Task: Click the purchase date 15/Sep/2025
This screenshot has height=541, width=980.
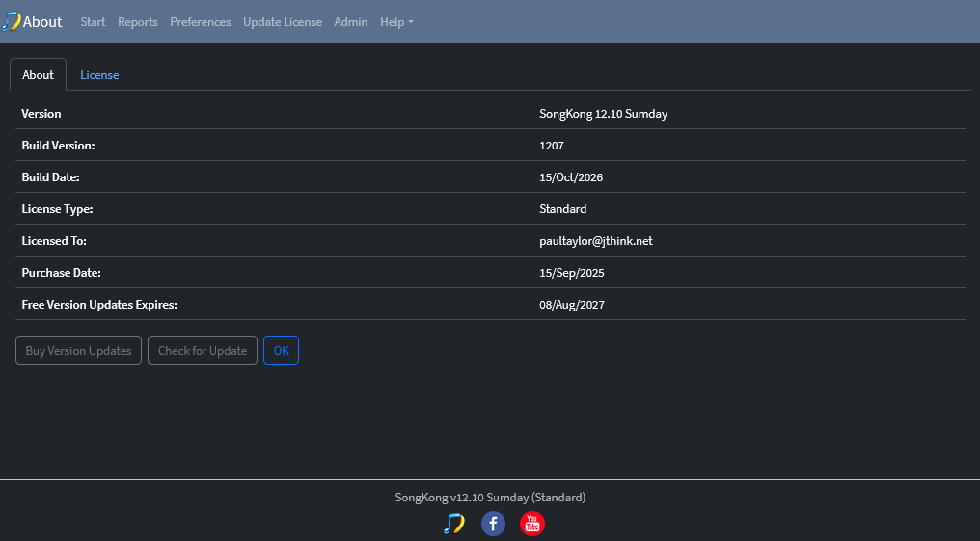Action: (x=571, y=273)
